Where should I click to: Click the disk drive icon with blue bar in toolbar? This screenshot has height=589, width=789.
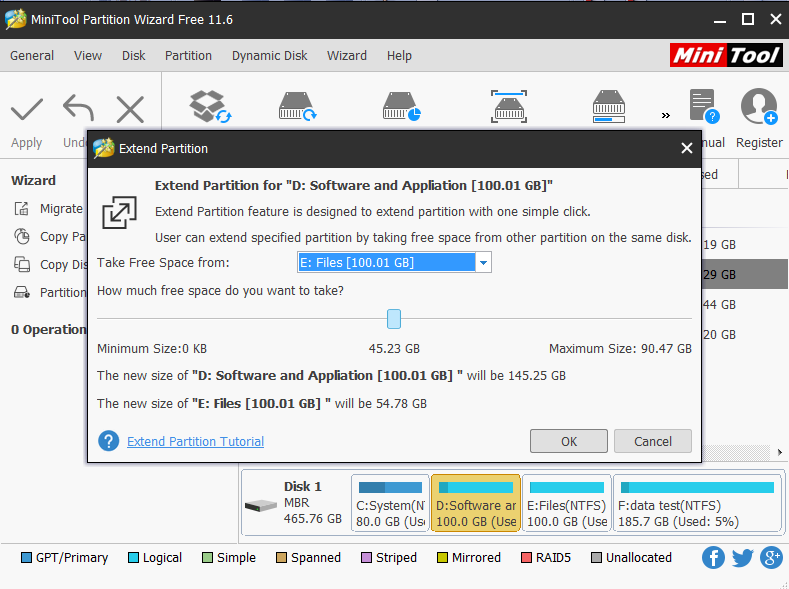(609, 106)
